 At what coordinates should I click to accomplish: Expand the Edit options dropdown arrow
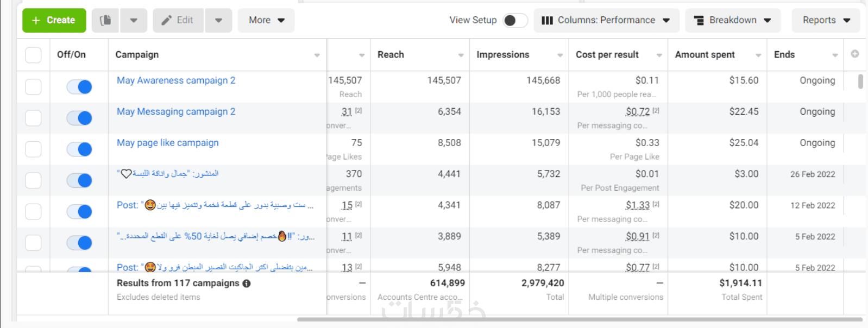218,20
